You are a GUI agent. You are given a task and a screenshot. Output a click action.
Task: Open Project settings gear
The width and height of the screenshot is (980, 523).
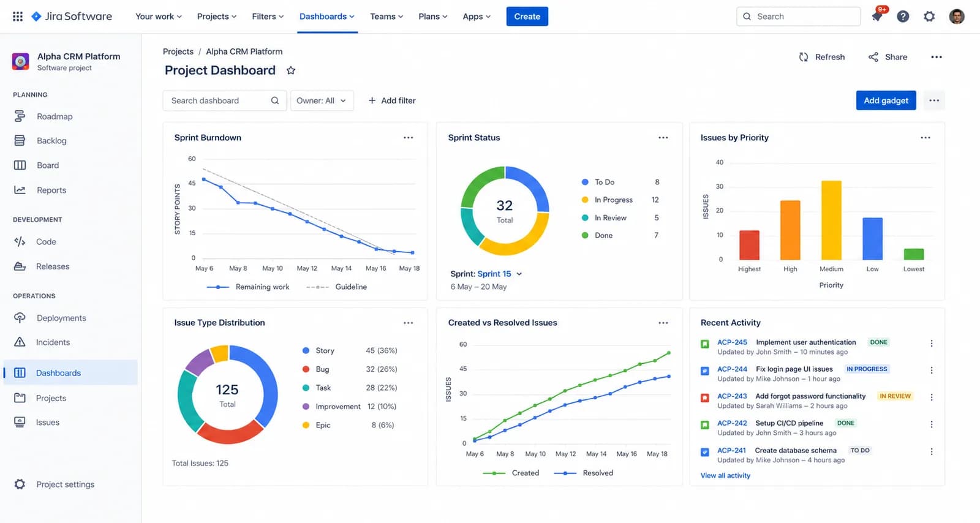pos(20,484)
